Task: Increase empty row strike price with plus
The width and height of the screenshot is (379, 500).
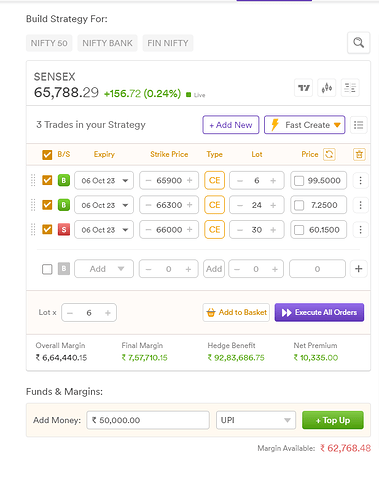Action: tap(188, 269)
